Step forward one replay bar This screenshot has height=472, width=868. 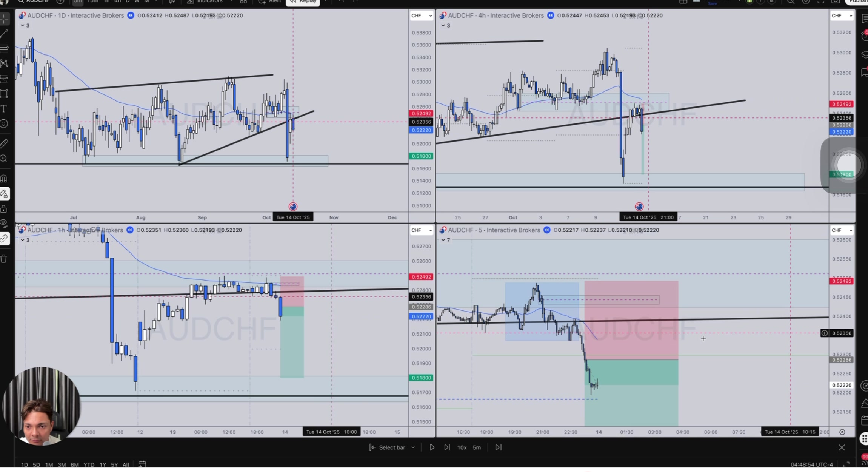coord(447,447)
